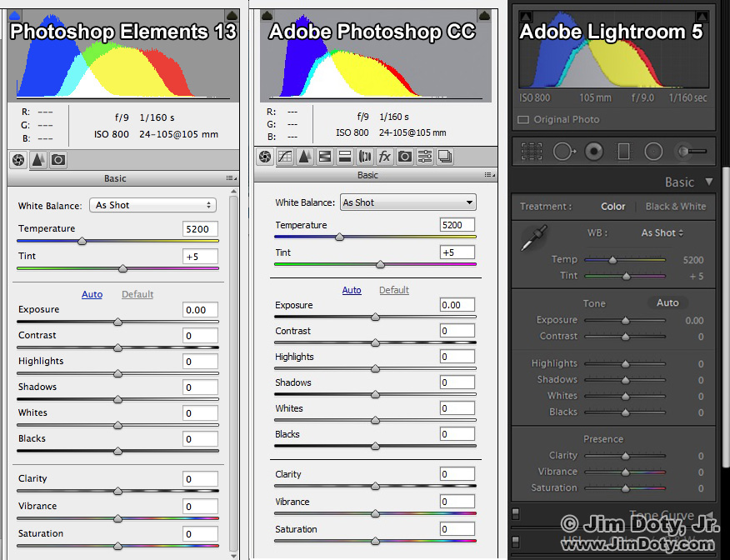Click Lightroom right panel scrollbar
This screenshot has width=730, height=560.
click(725, 317)
